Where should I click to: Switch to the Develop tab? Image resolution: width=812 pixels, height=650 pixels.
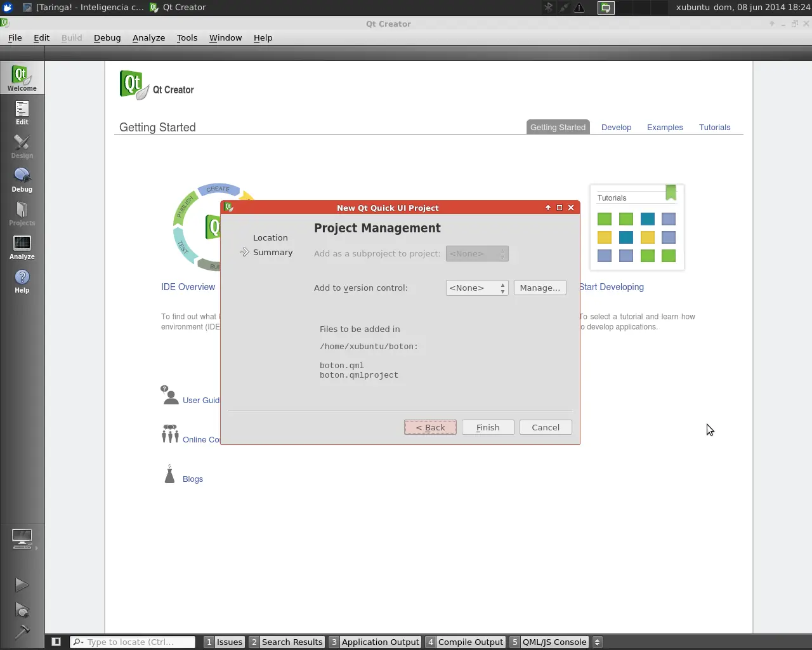(x=617, y=127)
